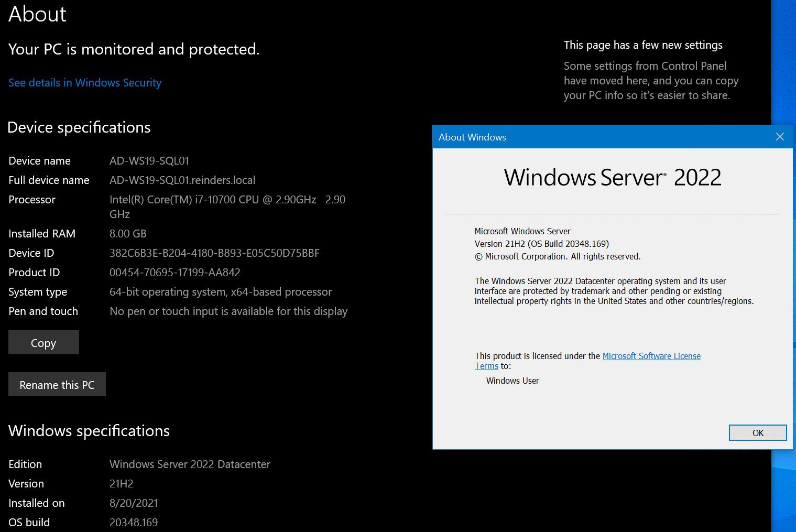Image resolution: width=796 pixels, height=532 pixels.
Task: Click This page has a few new settings
Action: (643, 45)
